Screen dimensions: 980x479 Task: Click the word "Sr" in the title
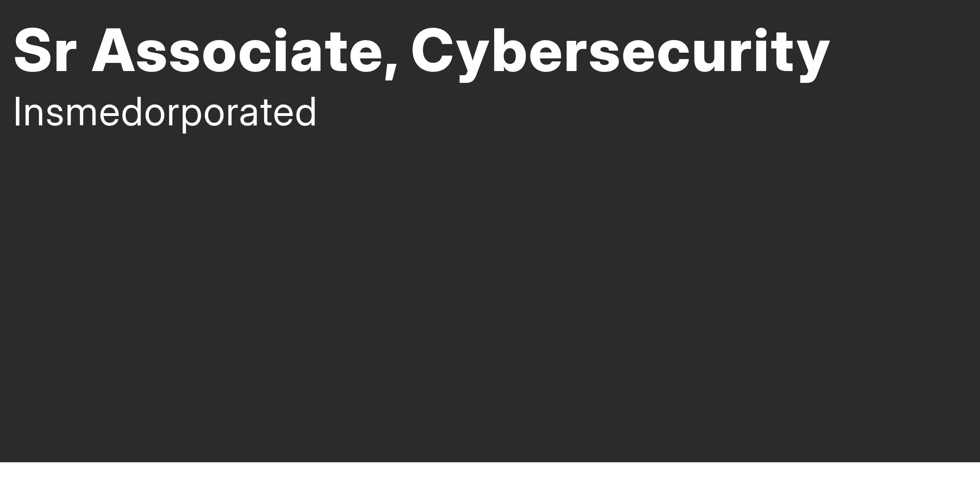(x=45, y=51)
